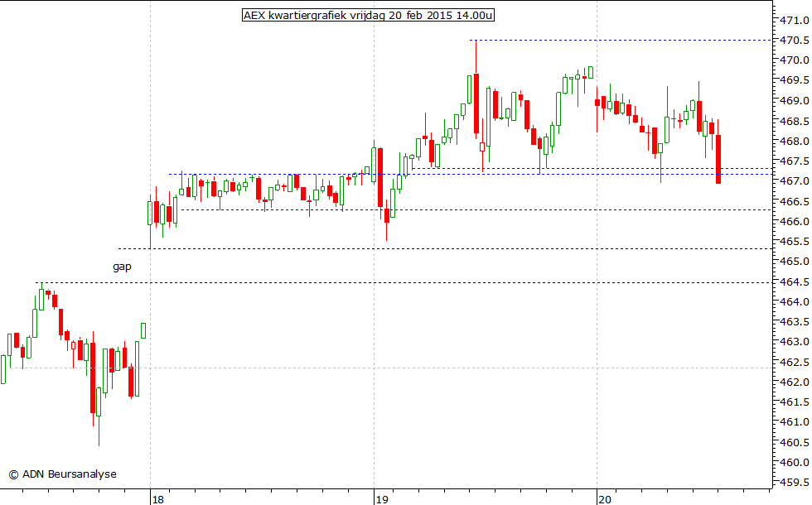The height and width of the screenshot is (505, 812).
Task: Click the 469.5 price axis label
Action: (795, 80)
